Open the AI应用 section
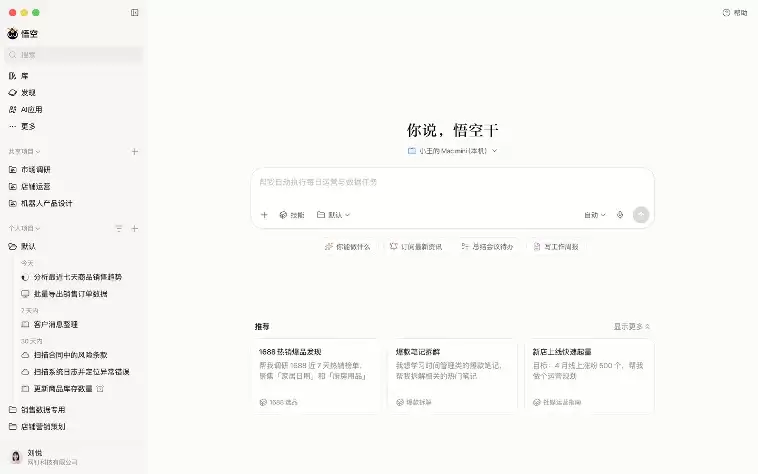Viewport: 758px width, 474px height. tap(73, 109)
